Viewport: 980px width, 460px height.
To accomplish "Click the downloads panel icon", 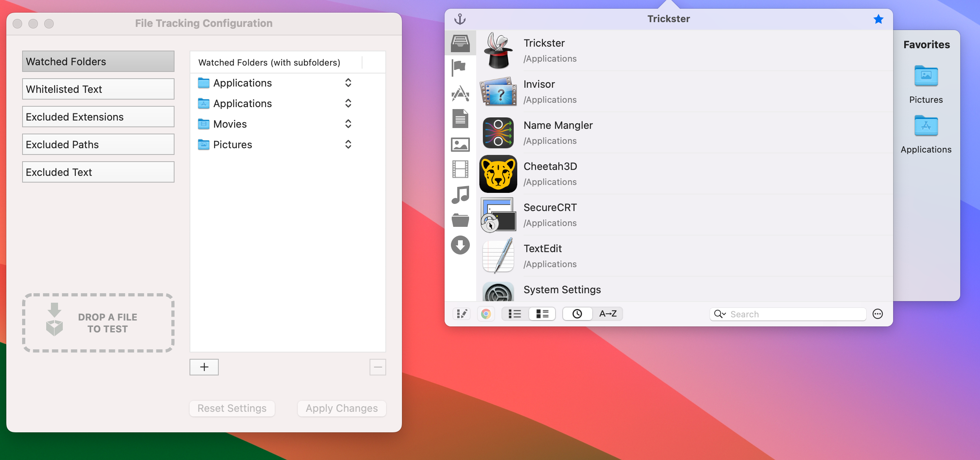I will point(461,245).
